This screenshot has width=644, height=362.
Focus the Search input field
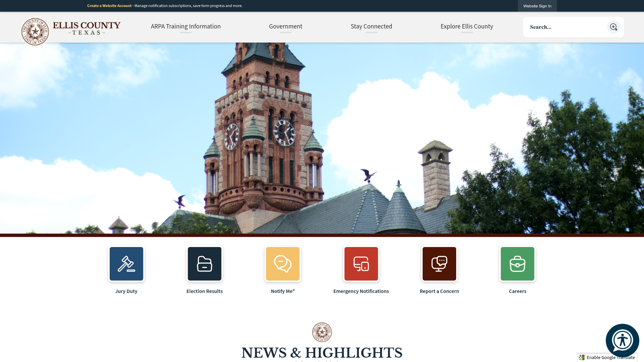point(565,27)
